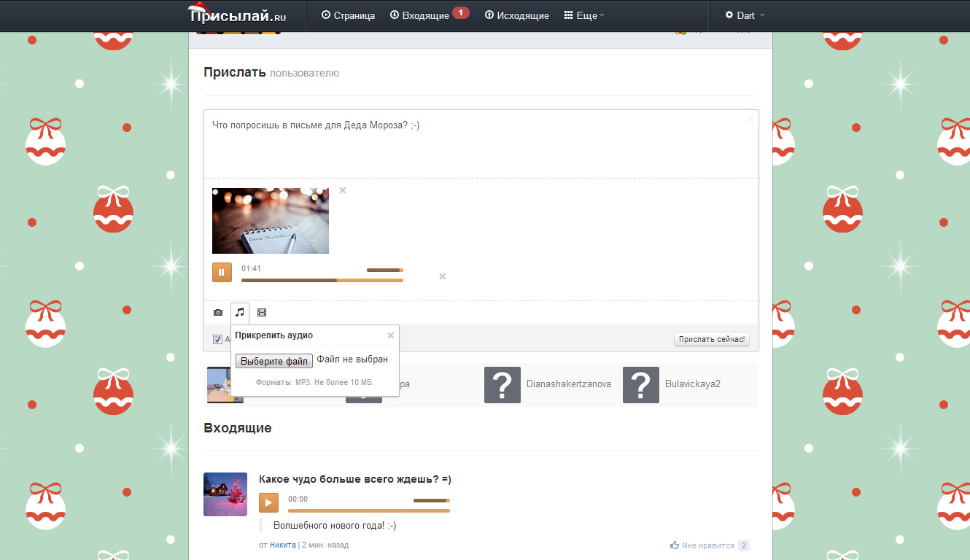Clear the message with the text area X

pos(750,118)
